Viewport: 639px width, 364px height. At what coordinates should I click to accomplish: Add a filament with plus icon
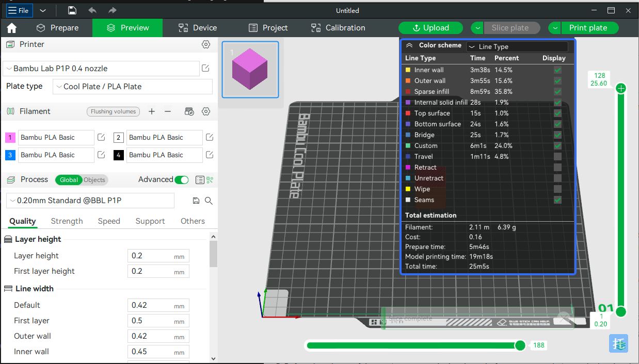(x=152, y=111)
